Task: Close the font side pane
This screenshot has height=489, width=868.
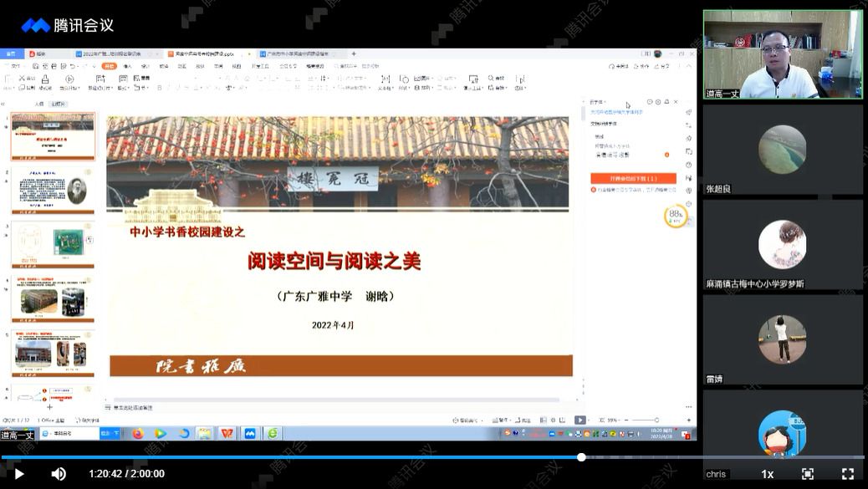Action: (676, 102)
